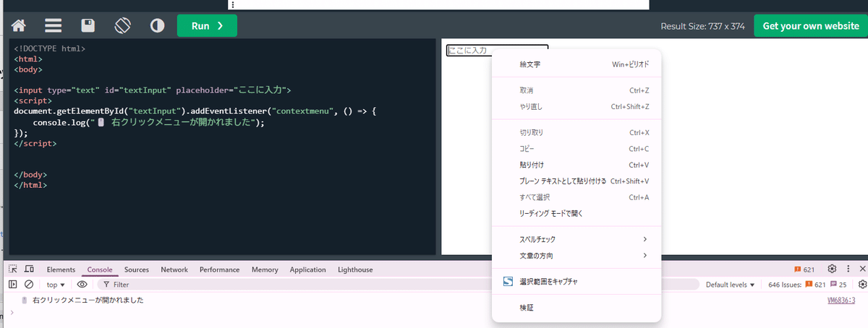Create a live expression with the eye icon
The width and height of the screenshot is (868, 328).
tap(82, 285)
